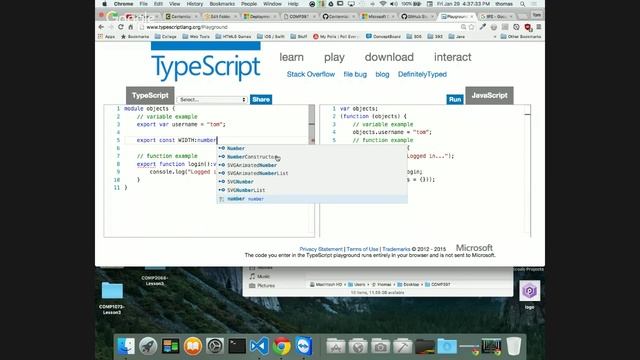
Task: Bookmark this page with star icon
Action: tap(471, 27)
